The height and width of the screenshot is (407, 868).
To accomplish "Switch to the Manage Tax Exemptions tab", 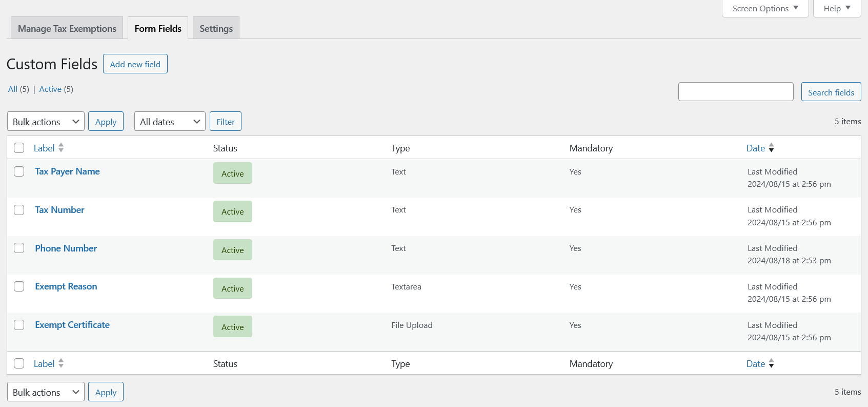I will (67, 29).
